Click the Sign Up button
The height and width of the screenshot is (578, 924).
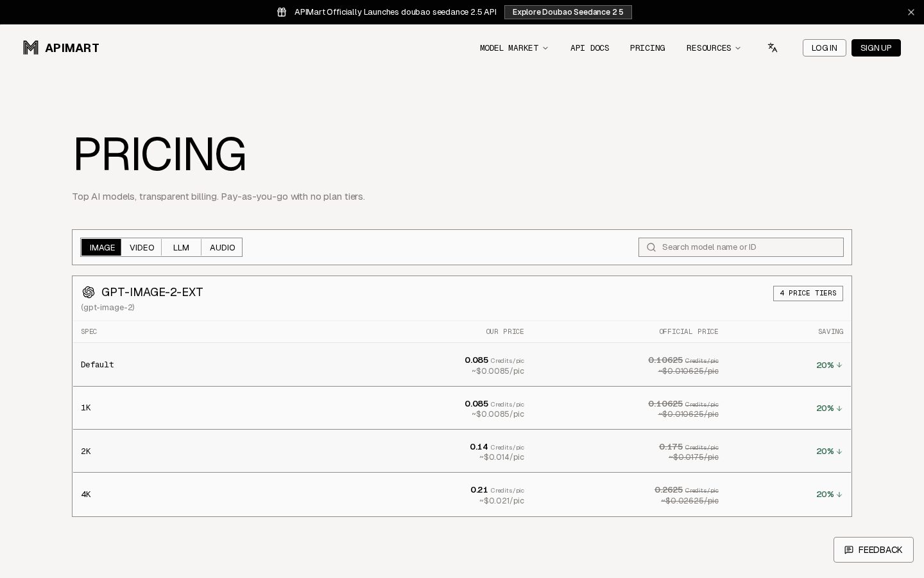click(876, 48)
